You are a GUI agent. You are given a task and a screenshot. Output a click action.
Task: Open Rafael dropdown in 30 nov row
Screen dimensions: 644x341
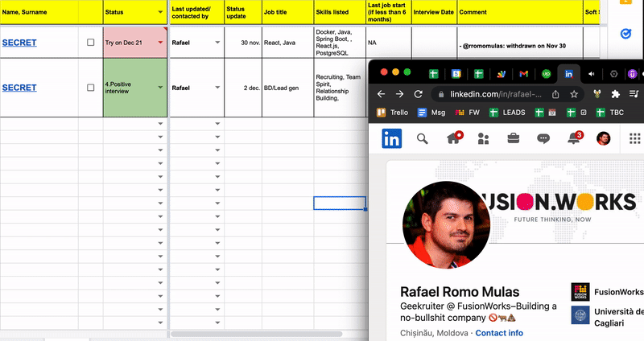point(217,43)
